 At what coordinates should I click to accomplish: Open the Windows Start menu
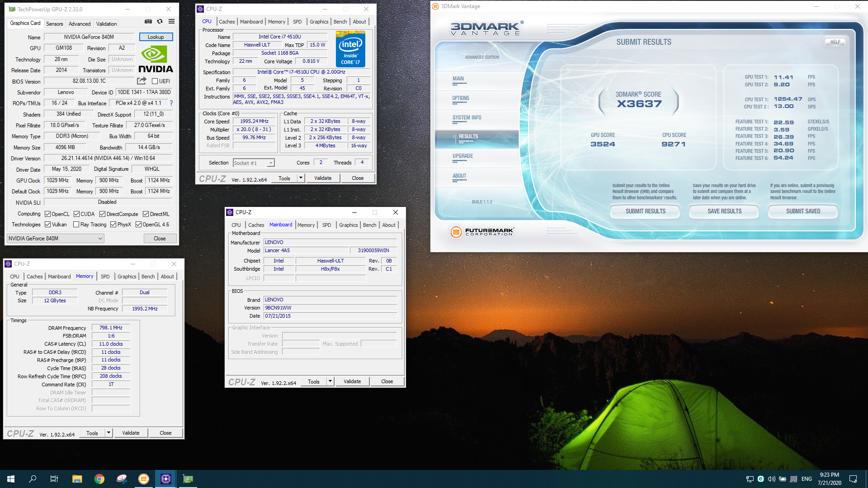[x=11, y=479]
